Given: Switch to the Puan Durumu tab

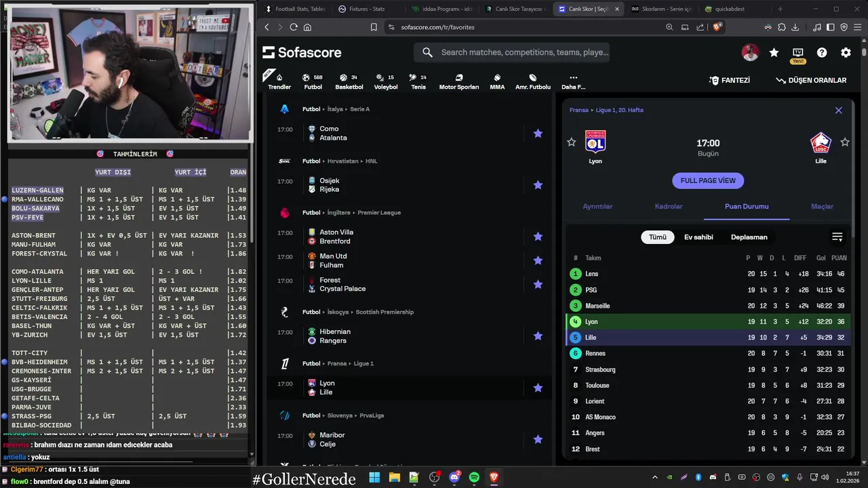Looking at the screenshot, I should [x=747, y=206].
